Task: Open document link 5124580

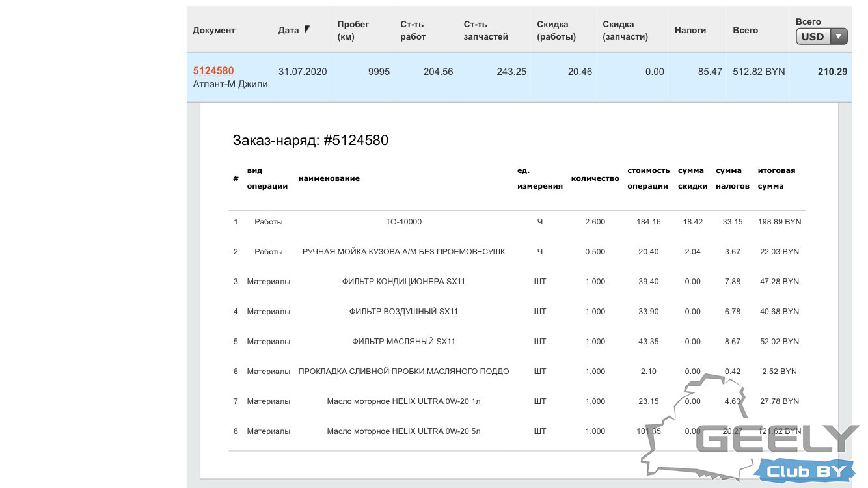Action: pyautogui.click(x=213, y=70)
